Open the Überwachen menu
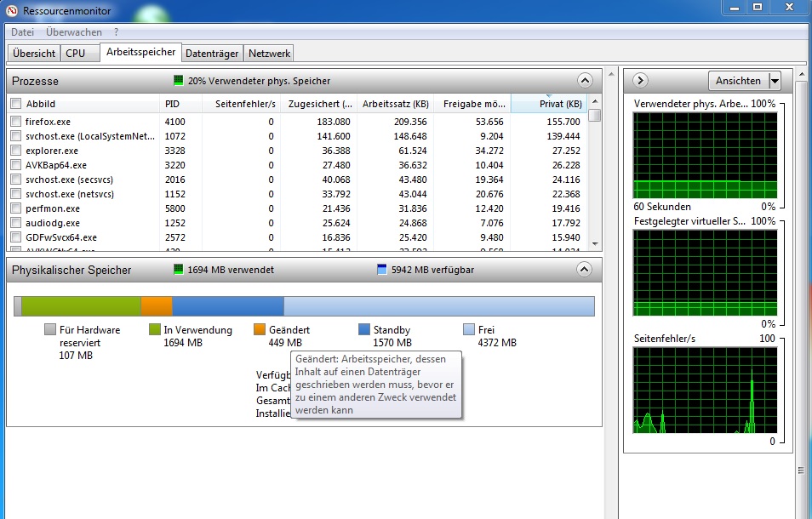This screenshot has height=519, width=812. [x=73, y=32]
